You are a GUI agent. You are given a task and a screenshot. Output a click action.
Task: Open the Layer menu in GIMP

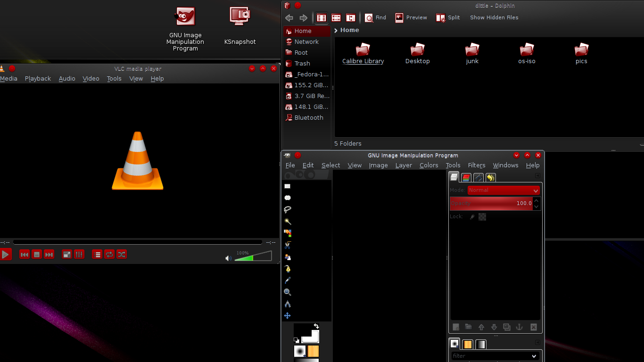(x=404, y=165)
